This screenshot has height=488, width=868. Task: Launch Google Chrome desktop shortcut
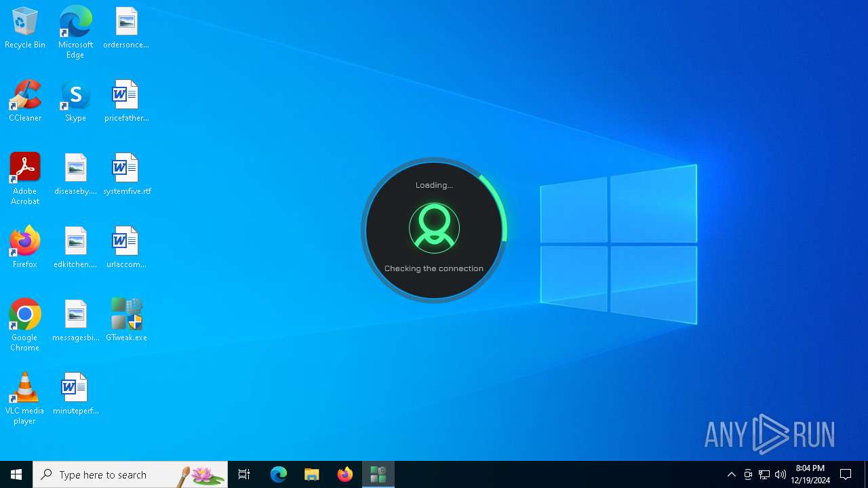25,325
